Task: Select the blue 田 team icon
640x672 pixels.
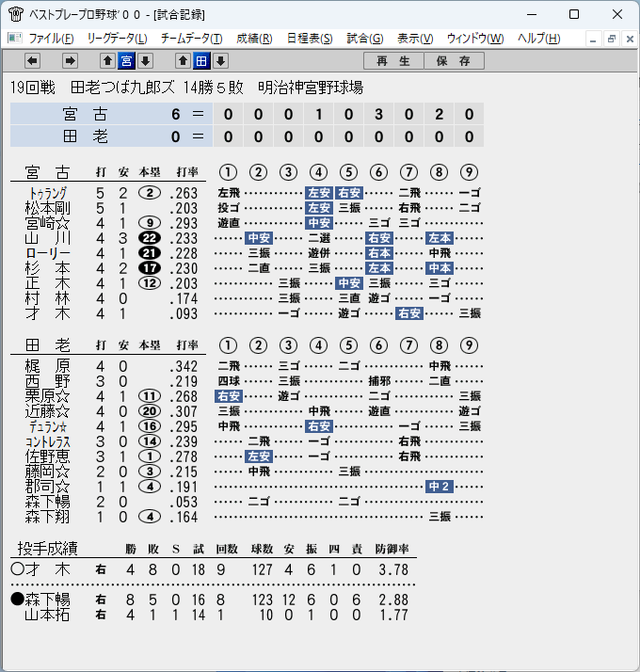Action: click(201, 61)
